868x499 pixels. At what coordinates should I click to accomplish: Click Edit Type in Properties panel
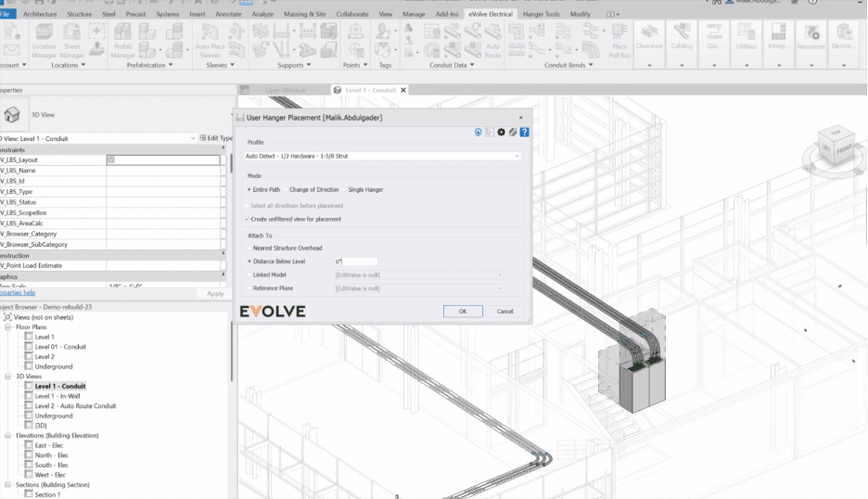tap(216, 138)
